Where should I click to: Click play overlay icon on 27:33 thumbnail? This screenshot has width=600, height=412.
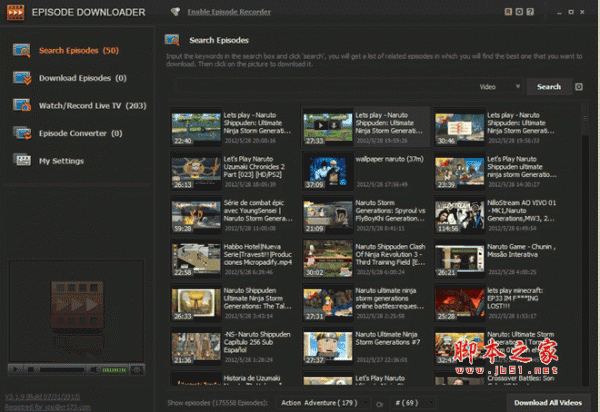[321, 125]
